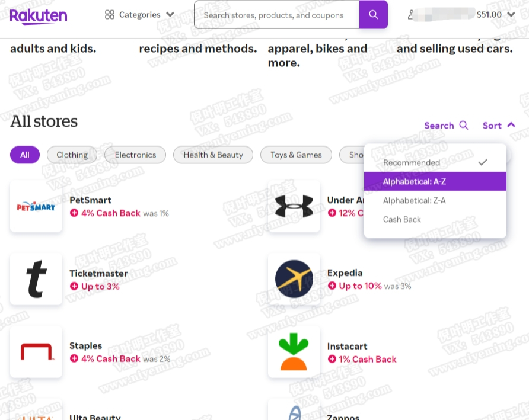This screenshot has width=529, height=420.
Task: Sort stores by Cash Back
Action: (402, 219)
